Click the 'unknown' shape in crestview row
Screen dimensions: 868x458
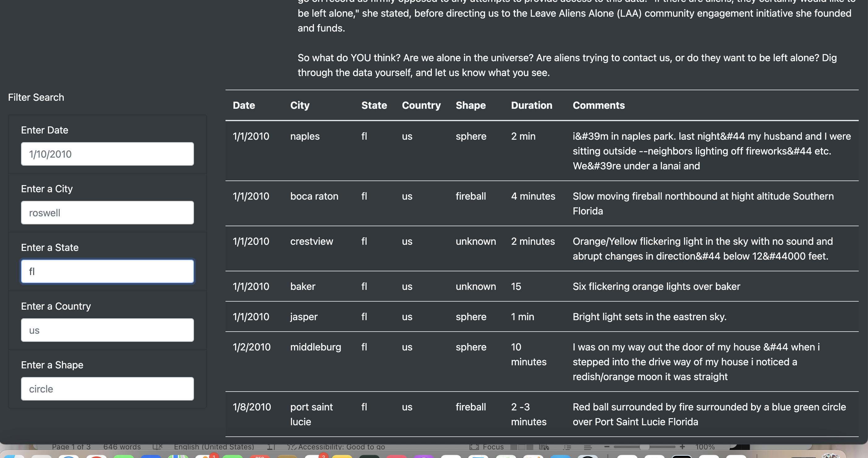476,241
